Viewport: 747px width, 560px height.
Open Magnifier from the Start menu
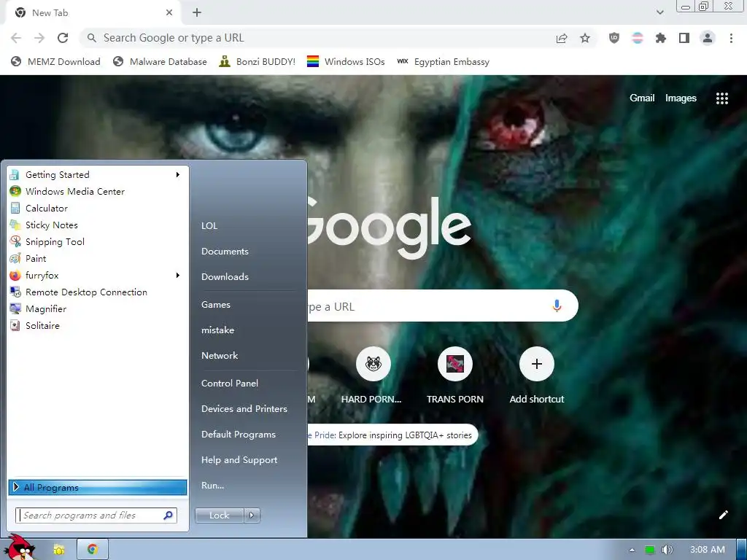pyautogui.click(x=98, y=309)
